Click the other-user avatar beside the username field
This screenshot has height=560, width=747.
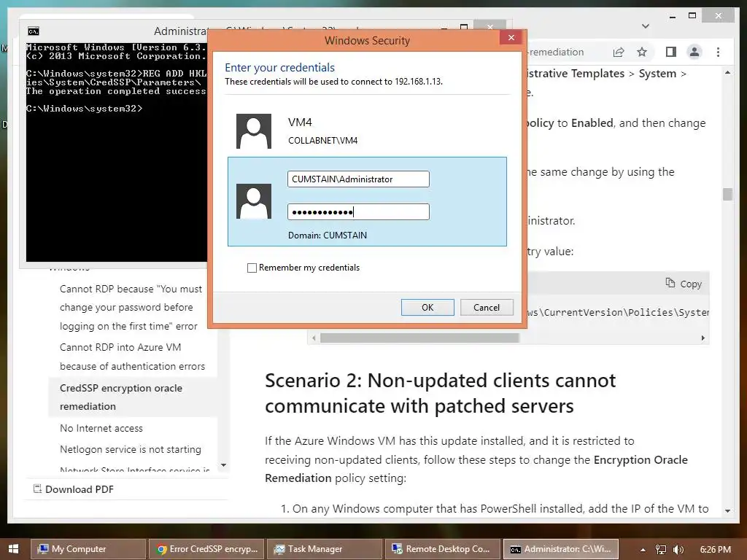254,201
